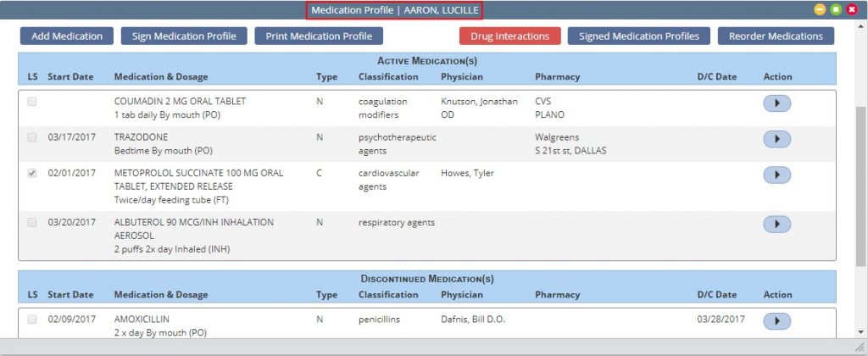This screenshot has height=356, width=868.
Task: Uncheck LS checkbox for Metoprolol Succinate
Action: [x=32, y=174]
